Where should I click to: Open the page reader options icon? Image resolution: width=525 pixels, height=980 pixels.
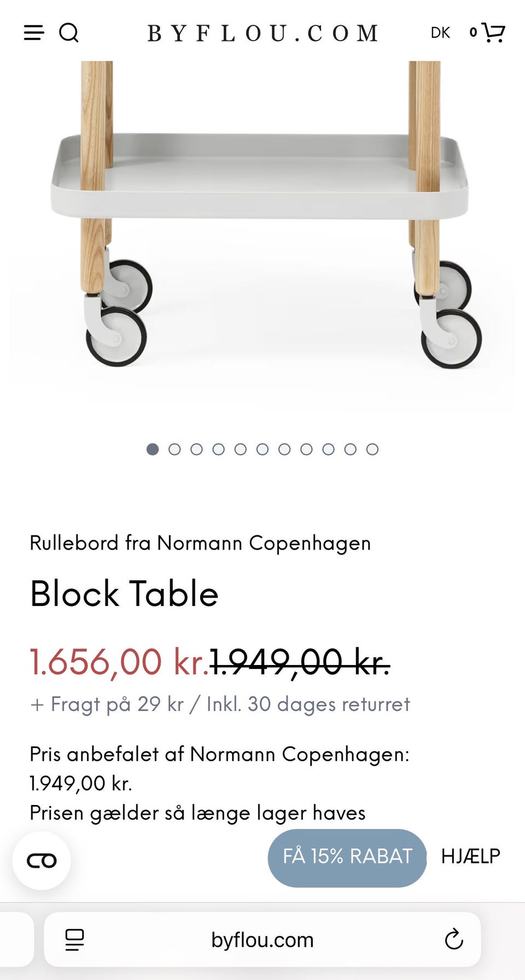(74, 940)
